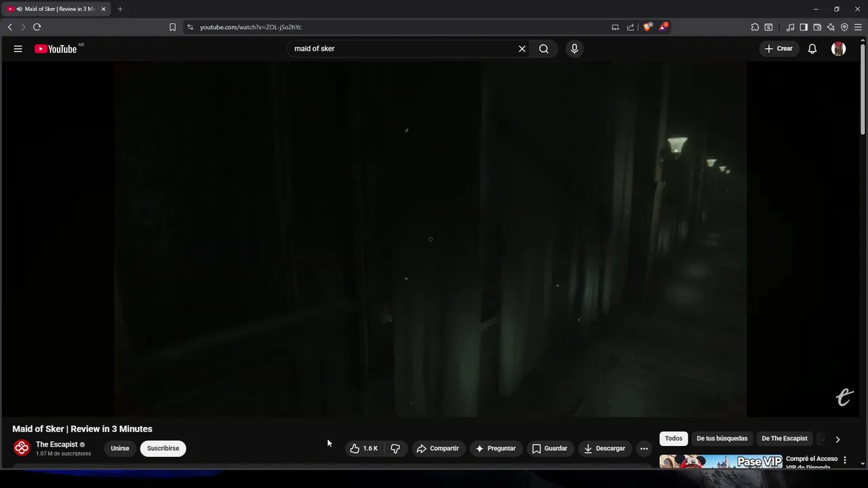Open the Crear upload menu
Screen dimensions: 868x488
coord(778,49)
